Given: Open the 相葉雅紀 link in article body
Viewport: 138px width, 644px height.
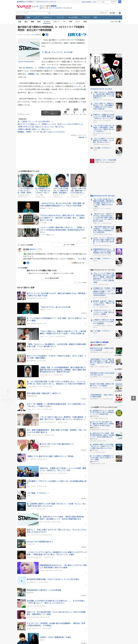Looking at the screenshot, I should (31, 74).
